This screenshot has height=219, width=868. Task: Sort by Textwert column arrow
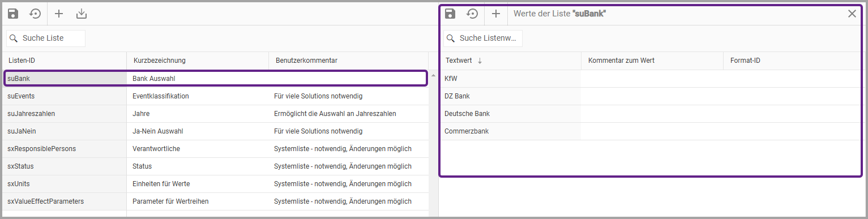click(480, 61)
